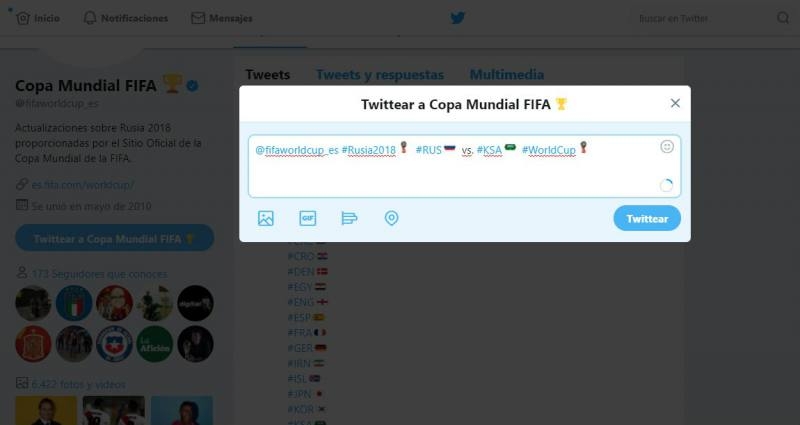Add a location with the pin icon

(x=391, y=218)
